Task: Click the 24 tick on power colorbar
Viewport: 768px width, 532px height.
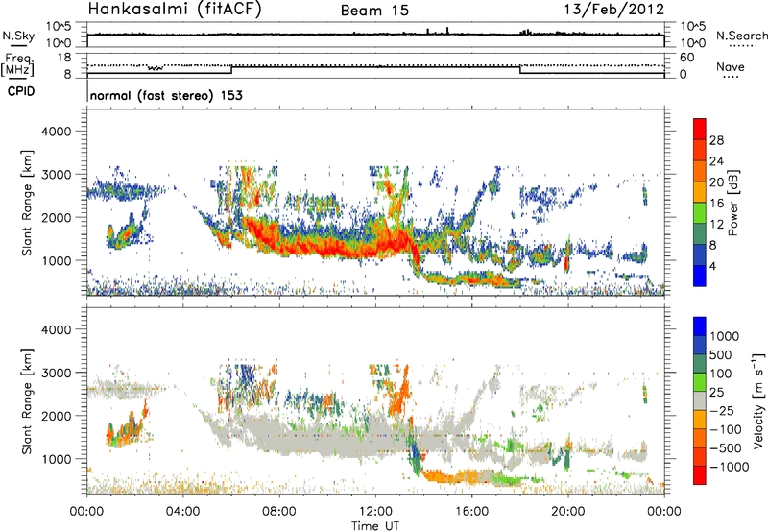Action: coord(715,161)
